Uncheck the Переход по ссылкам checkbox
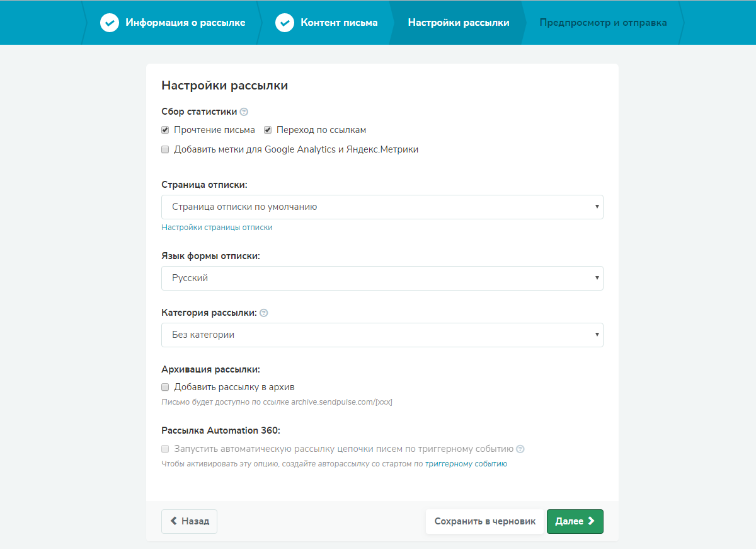This screenshot has width=756, height=549. tap(268, 130)
